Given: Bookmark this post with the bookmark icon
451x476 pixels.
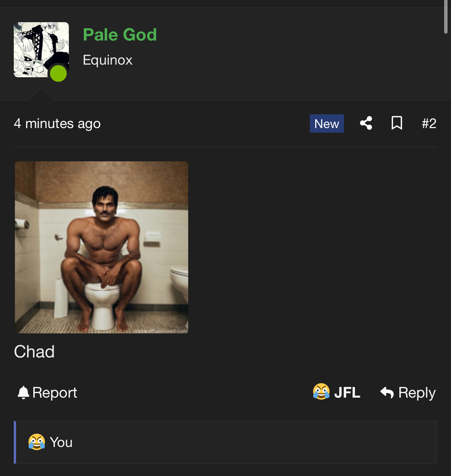Looking at the screenshot, I should (x=397, y=123).
